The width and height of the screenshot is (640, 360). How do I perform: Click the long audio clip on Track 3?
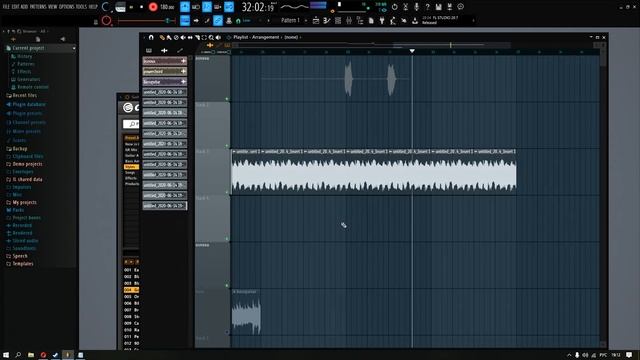[373, 171]
